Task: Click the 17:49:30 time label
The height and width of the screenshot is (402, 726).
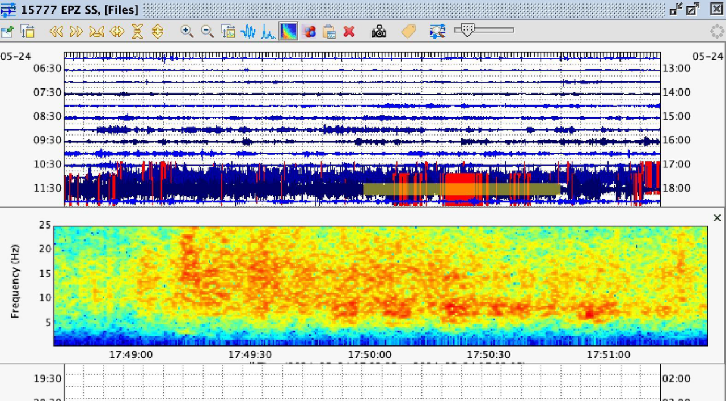Action: (x=250, y=355)
